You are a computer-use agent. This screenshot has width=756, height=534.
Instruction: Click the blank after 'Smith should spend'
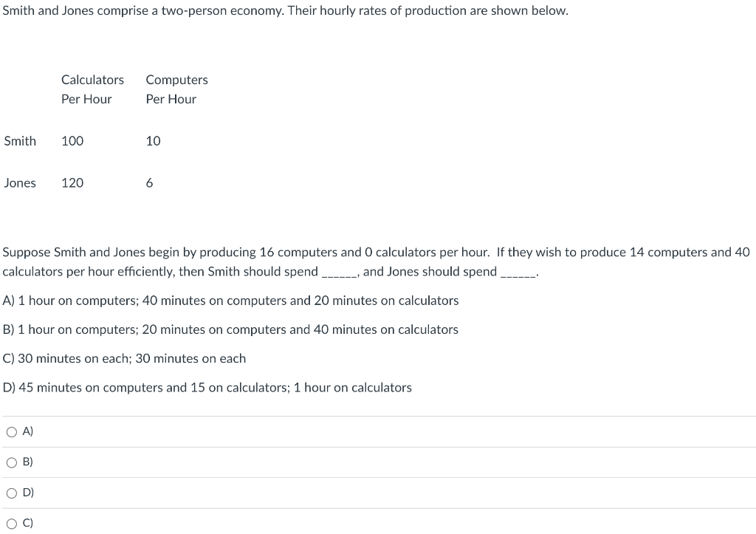340,273
